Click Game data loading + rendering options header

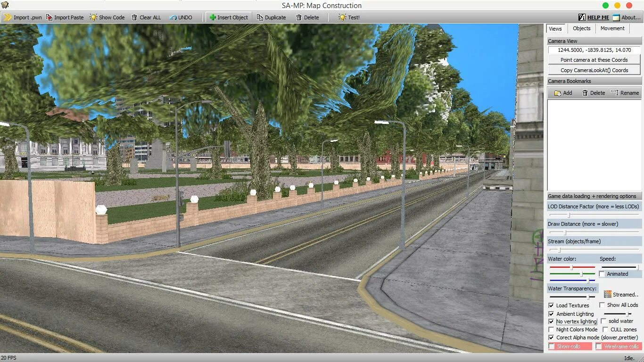tap(594, 196)
